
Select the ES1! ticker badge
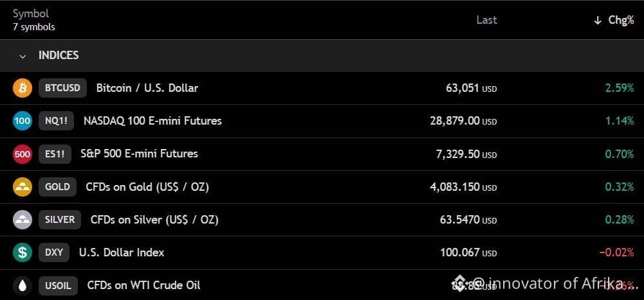pos(55,154)
